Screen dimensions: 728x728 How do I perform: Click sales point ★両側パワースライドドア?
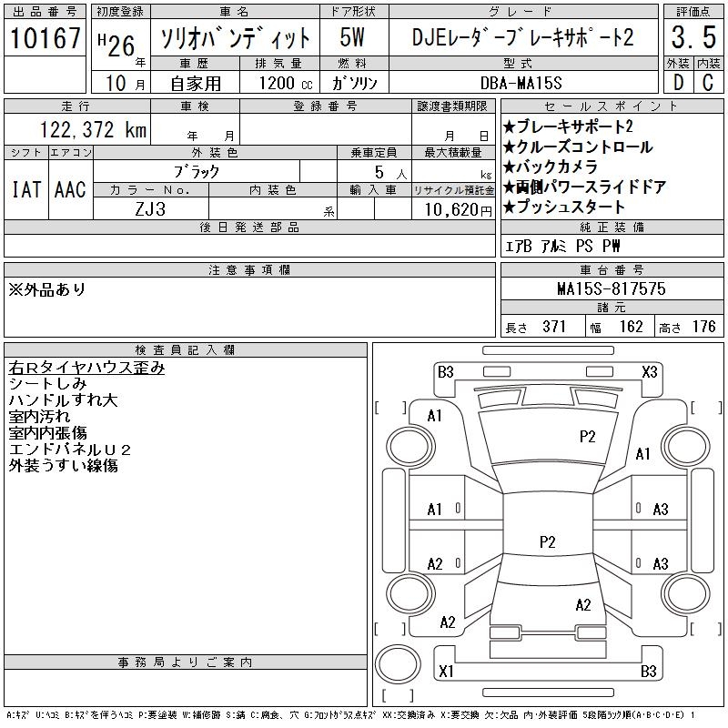pyautogui.click(x=585, y=187)
